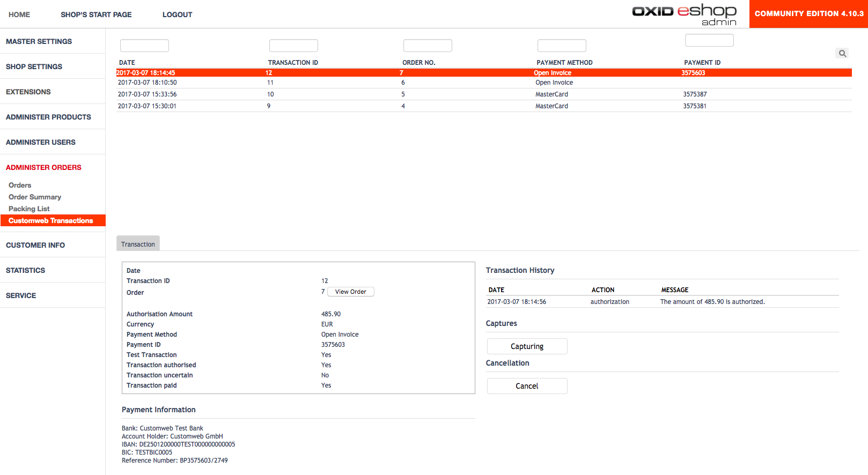Collapse the Administer Orders section
Screen dimensions: 868x475
coord(43,167)
